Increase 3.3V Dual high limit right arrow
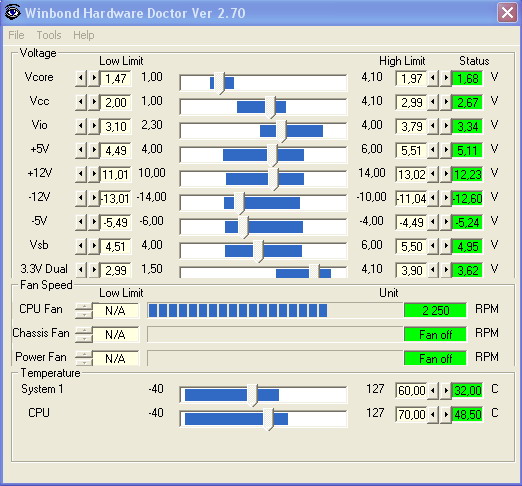This screenshot has width=522, height=486. pyautogui.click(x=446, y=270)
